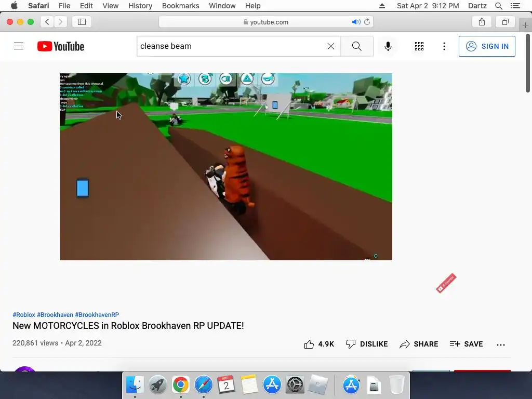Start voice search with microphone
This screenshot has width=532, height=399.
pyautogui.click(x=388, y=46)
